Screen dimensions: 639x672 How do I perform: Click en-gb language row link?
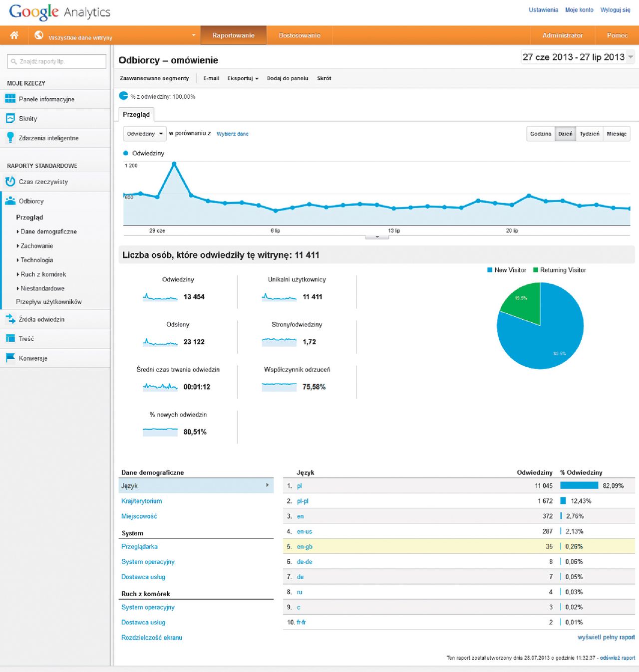pos(305,547)
